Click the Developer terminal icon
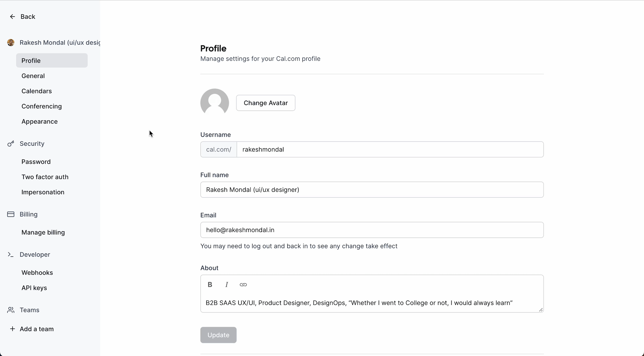644x356 pixels. coord(10,254)
